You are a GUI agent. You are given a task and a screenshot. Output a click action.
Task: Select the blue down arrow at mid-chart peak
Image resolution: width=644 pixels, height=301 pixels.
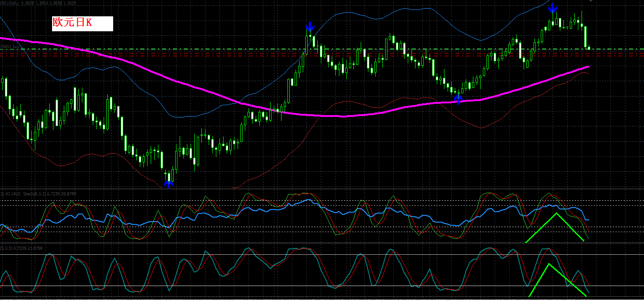tap(310, 27)
